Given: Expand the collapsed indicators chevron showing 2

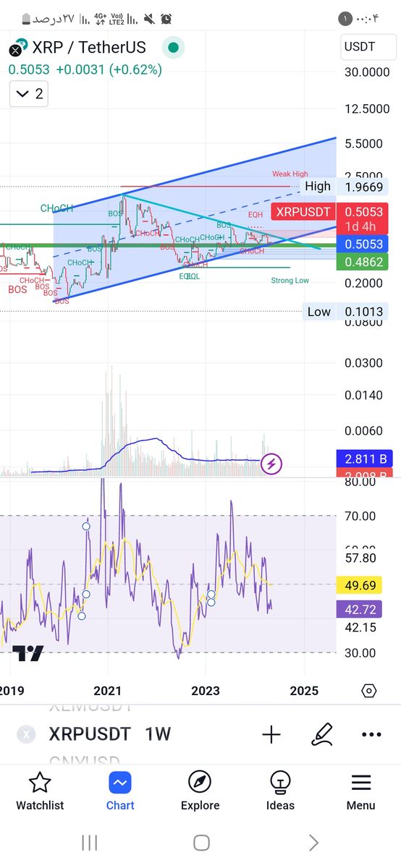Looking at the screenshot, I should pos(29,93).
